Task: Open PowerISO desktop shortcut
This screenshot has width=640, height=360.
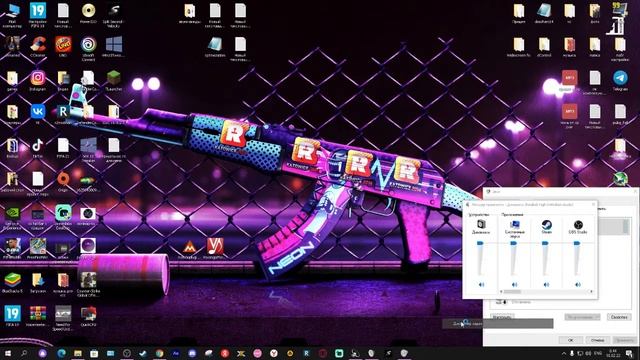Action: tap(88, 13)
